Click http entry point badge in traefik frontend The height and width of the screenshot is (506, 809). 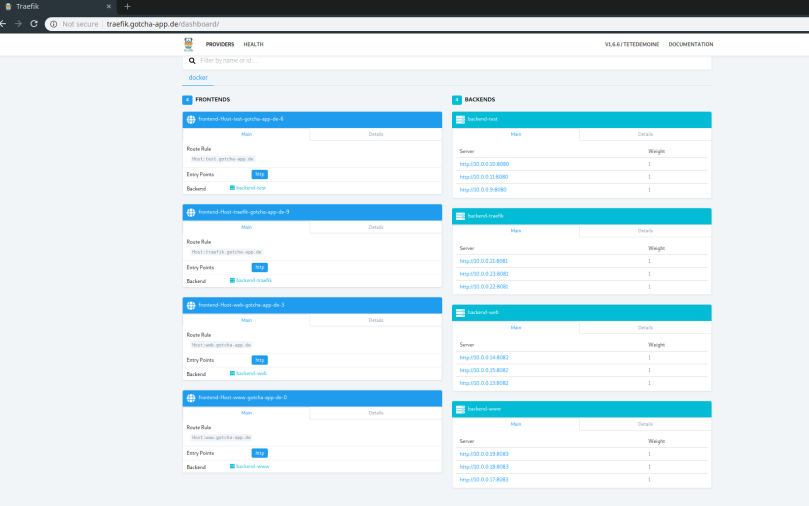click(260, 267)
